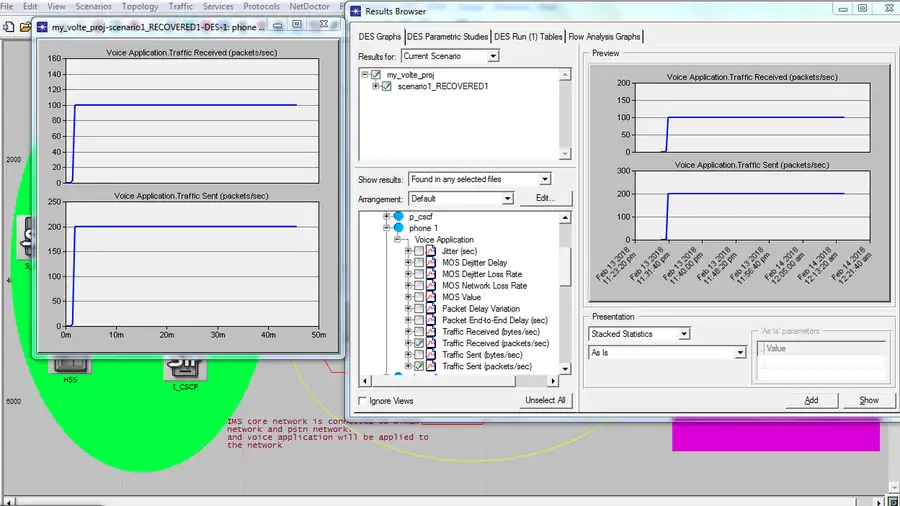Click the Traffic Received (bytes/sec) graph icon
Viewport: 900px width, 506px height.
430,331
